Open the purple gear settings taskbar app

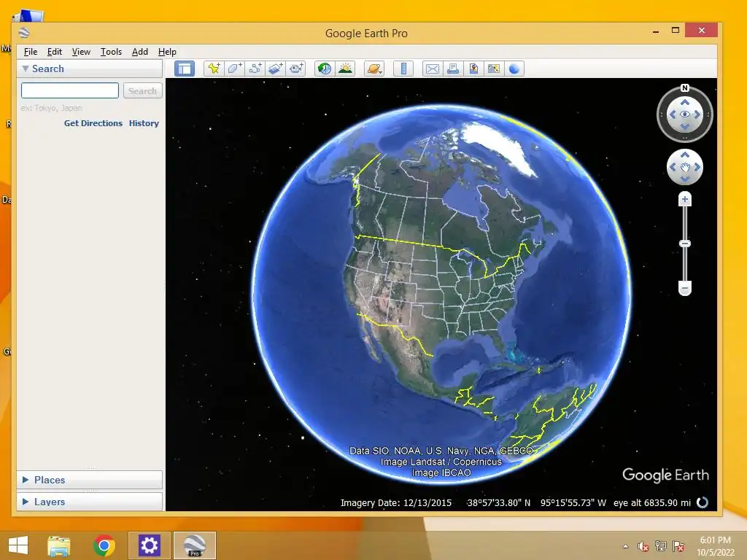(x=149, y=545)
